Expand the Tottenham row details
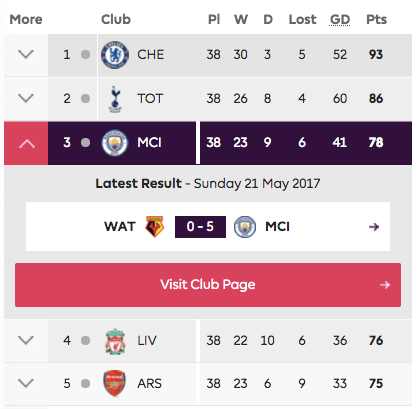 pos(26,98)
